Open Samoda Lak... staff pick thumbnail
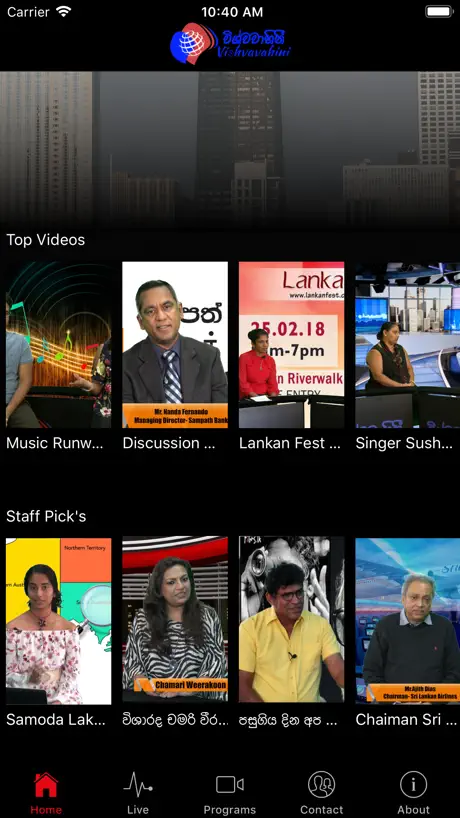 click(58, 621)
